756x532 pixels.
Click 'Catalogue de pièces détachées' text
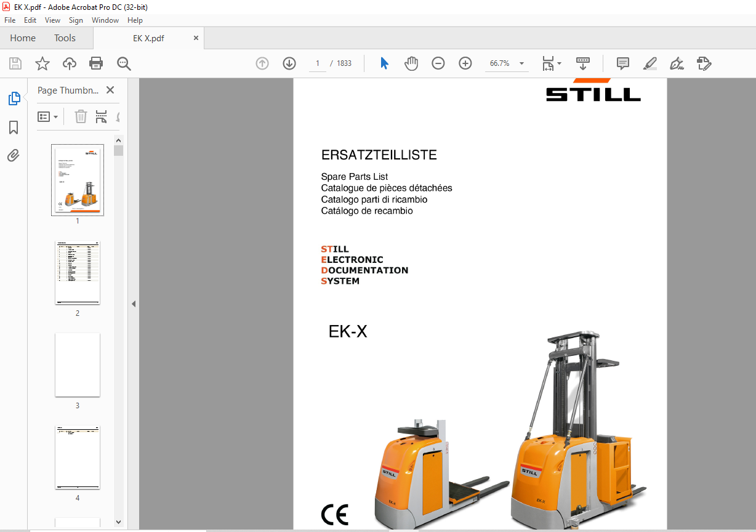387,188
